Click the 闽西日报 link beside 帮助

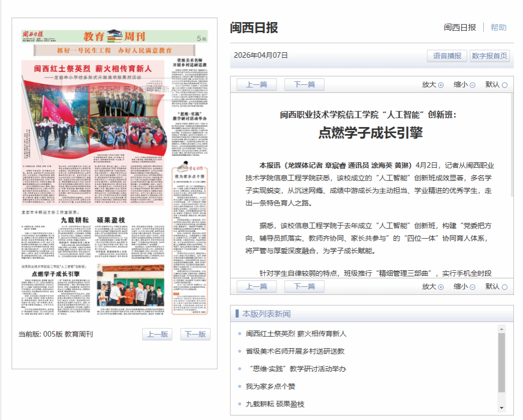460,28
